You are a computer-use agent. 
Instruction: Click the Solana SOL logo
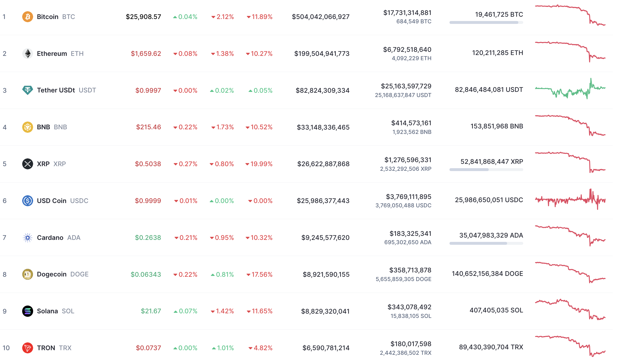(x=27, y=311)
